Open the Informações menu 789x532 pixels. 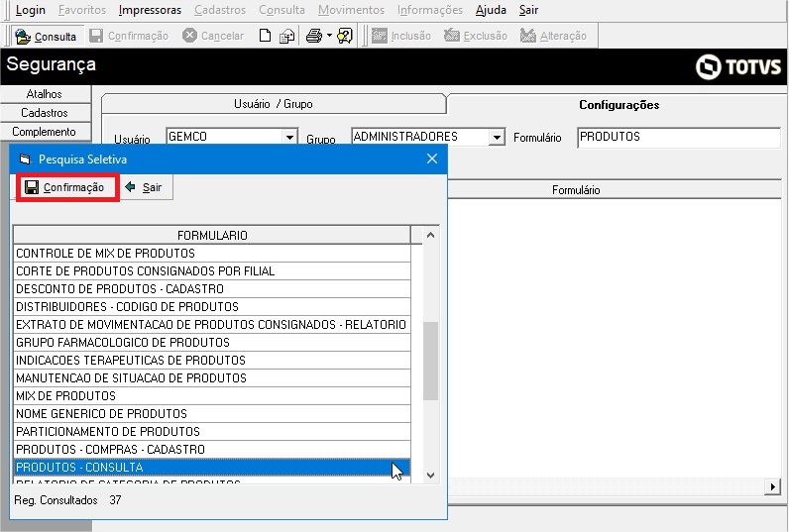tap(430, 10)
